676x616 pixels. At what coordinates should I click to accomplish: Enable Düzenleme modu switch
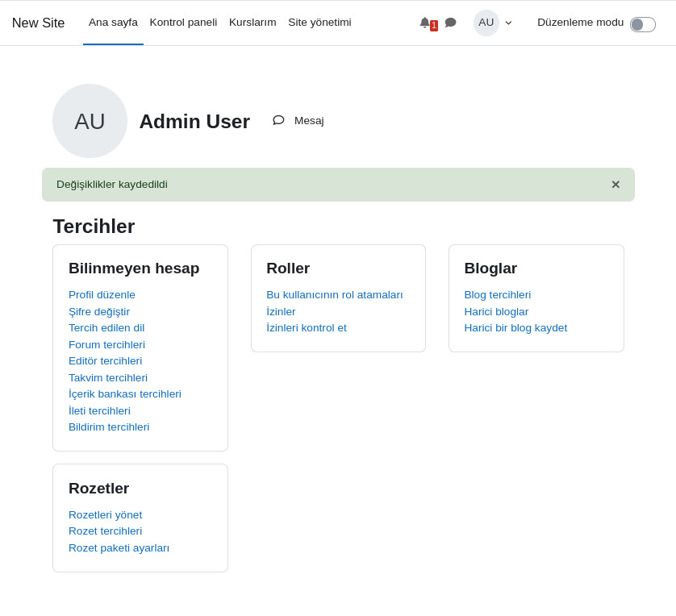(x=642, y=24)
